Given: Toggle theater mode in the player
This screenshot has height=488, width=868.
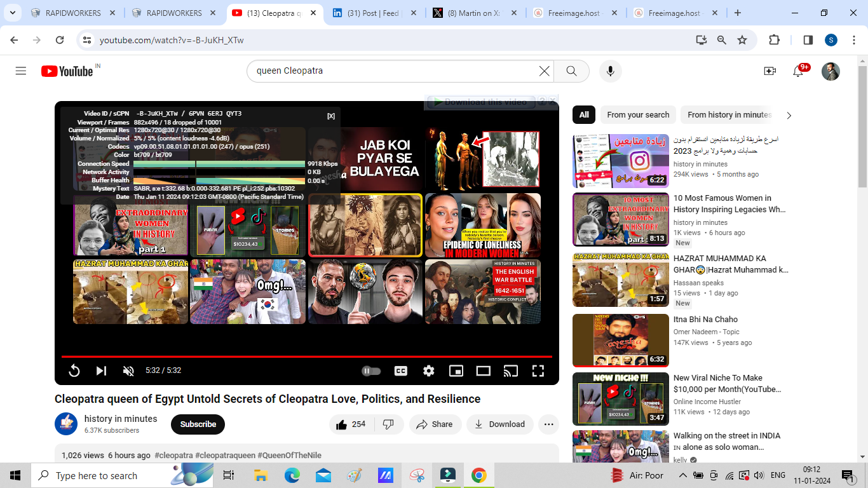Looking at the screenshot, I should click(484, 370).
